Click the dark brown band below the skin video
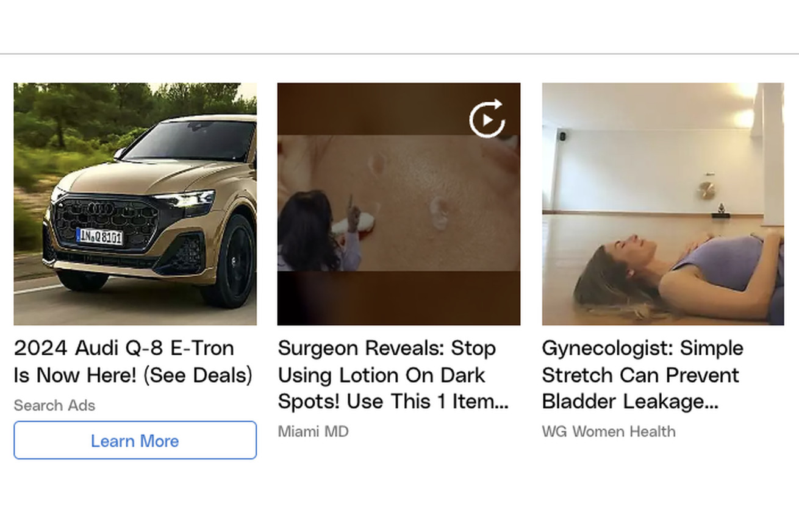This screenshot has height=532, width=799. [399, 297]
